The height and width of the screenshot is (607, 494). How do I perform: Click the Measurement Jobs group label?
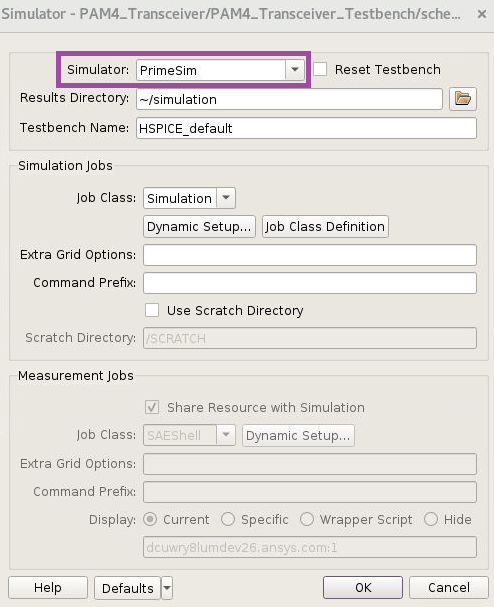coord(76,376)
